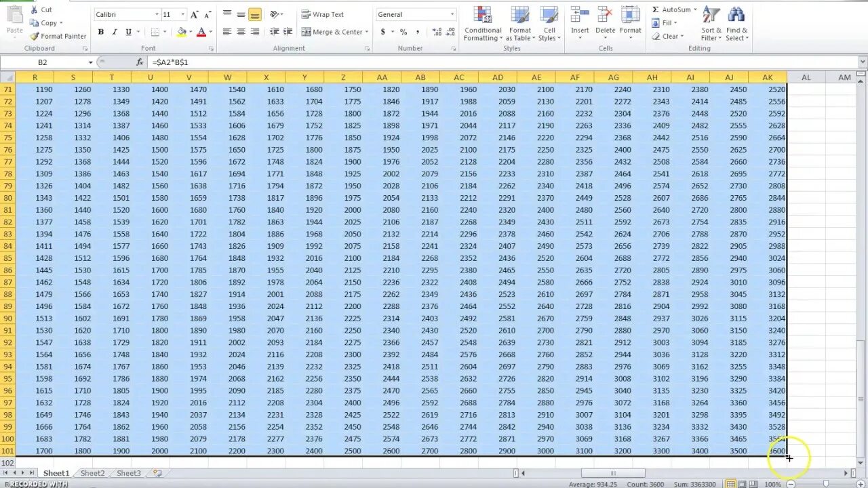
Task: Expand the Number Format dropdown
Action: (x=453, y=14)
